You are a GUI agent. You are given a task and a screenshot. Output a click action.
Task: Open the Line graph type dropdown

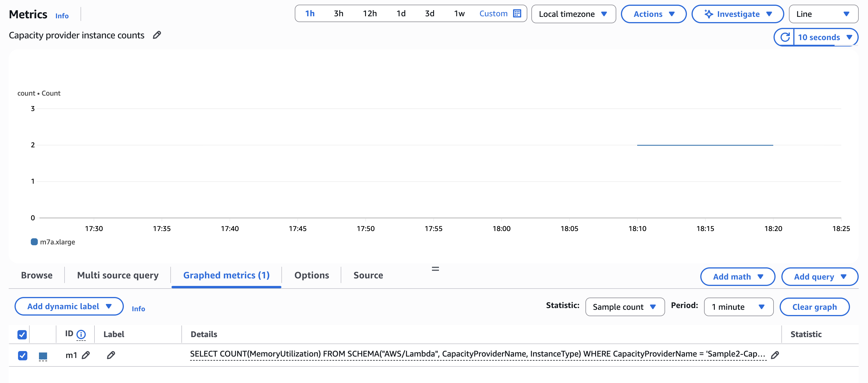tap(823, 14)
